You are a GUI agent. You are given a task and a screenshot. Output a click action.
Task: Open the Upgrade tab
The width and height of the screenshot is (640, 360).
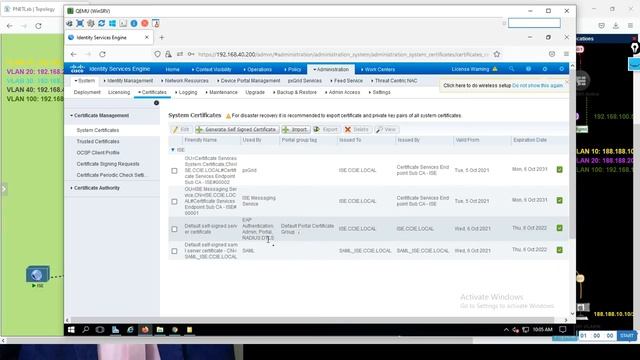click(255, 92)
